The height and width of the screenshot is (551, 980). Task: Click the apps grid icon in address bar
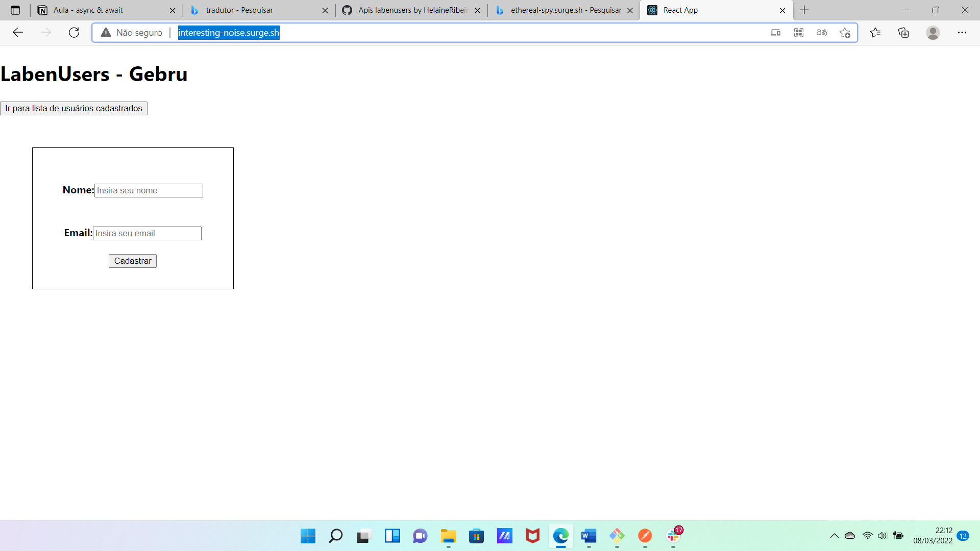[799, 33]
